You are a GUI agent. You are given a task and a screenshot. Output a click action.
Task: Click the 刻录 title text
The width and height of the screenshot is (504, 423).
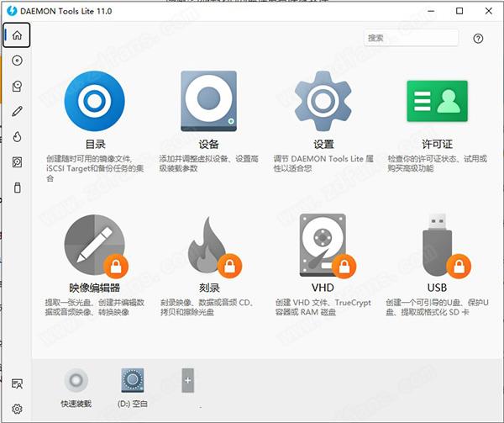[209, 288]
